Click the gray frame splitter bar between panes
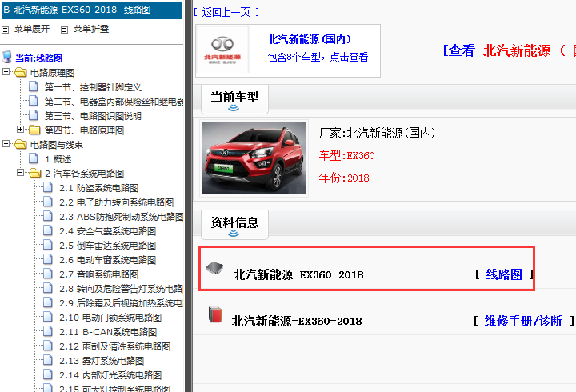The width and height of the screenshot is (576, 392). click(189, 196)
